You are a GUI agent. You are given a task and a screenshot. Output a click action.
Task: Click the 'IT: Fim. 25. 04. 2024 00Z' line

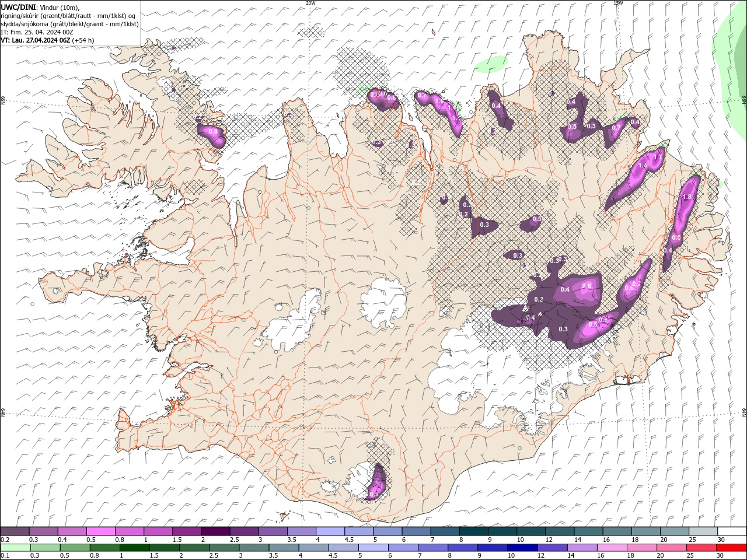click(x=38, y=32)
